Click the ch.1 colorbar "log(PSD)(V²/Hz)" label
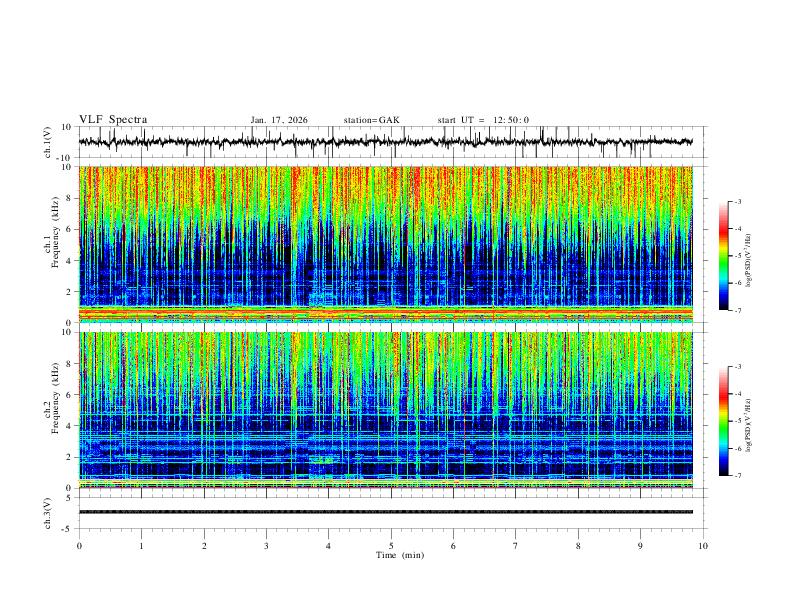The image size is (792, 612). 748,261
